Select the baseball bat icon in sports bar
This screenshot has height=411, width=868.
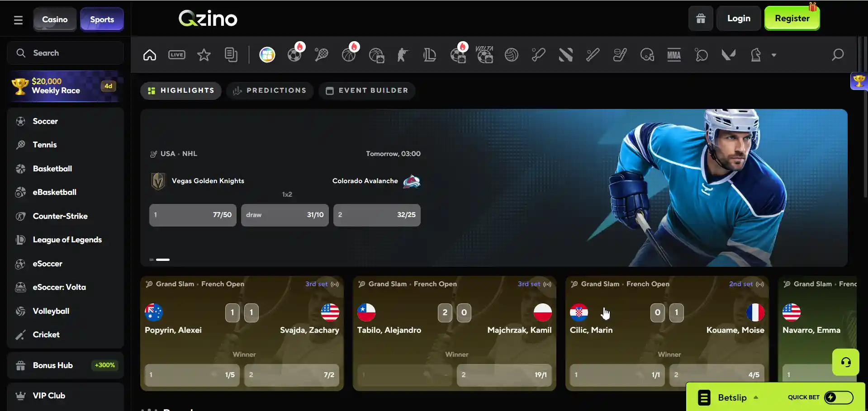click(593, 55)
